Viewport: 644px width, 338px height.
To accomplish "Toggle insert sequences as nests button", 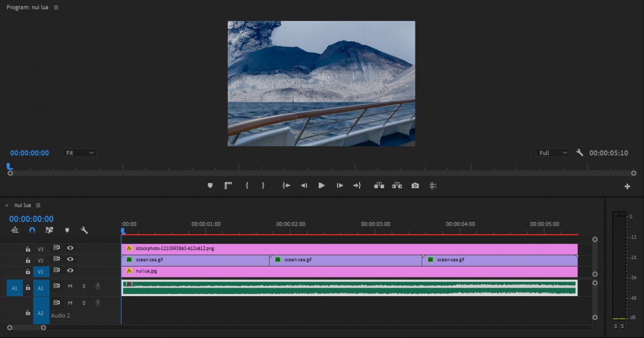I will [15, 230].
